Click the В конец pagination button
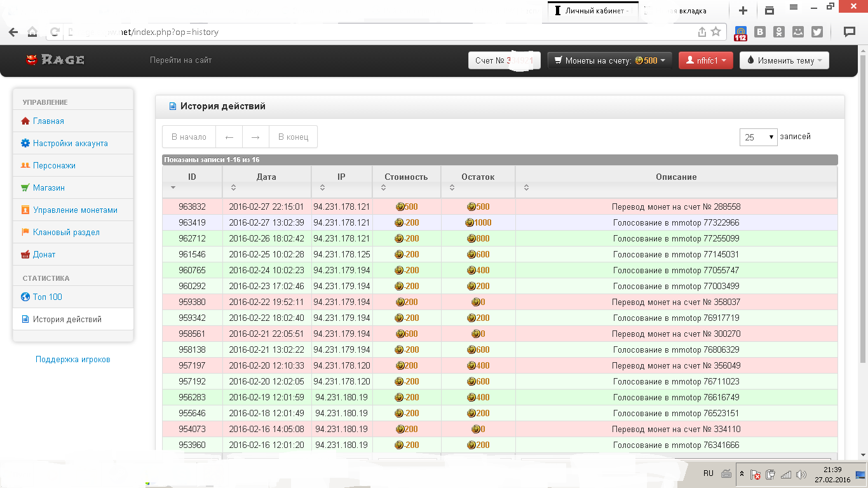868x488 pixels. tap(293, 137)
